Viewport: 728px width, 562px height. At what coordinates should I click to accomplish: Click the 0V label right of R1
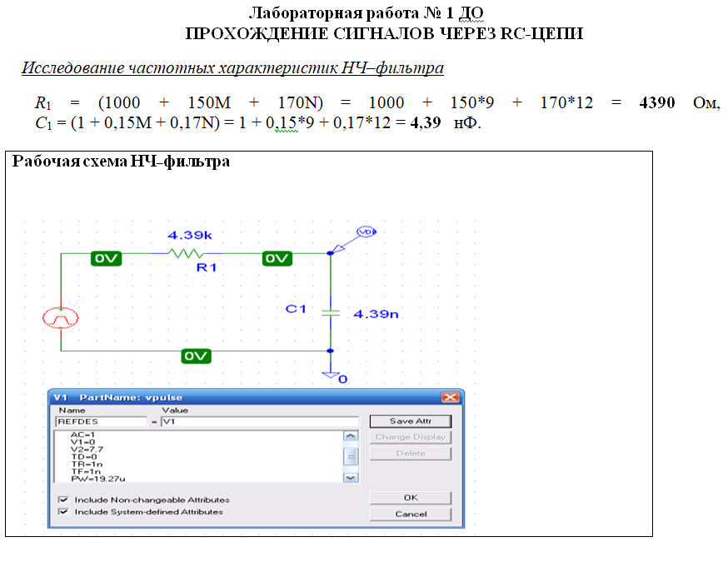pyautogui.click(x=277, y=258)
